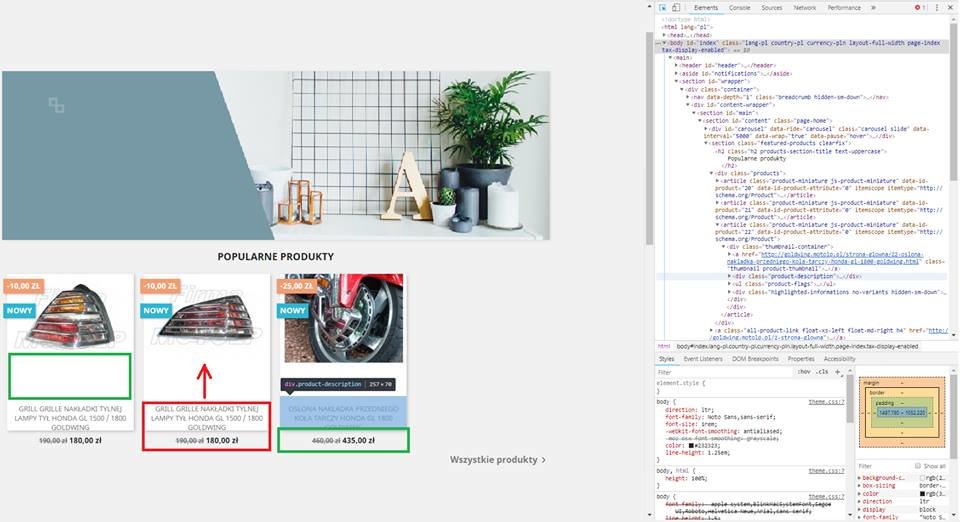The image size is (960, 522).
Task: Add new style rule with plus icon
Action: click(x=838, y=372)
